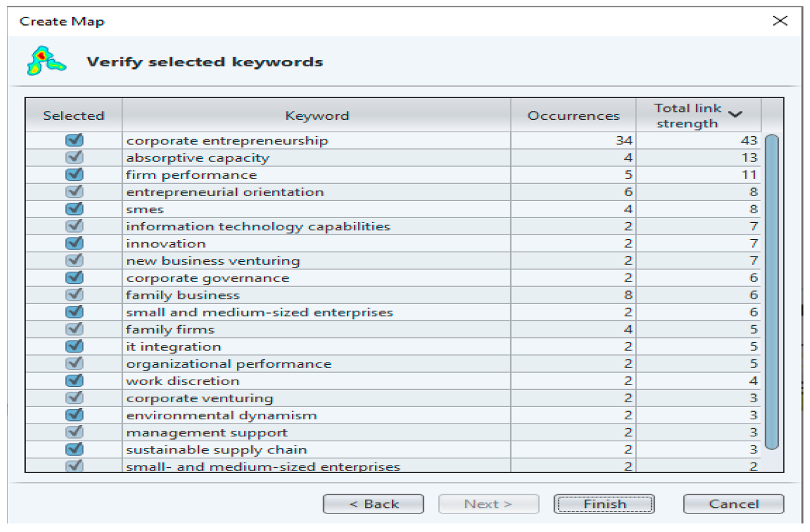Toggle the corporate venturing checkbox

pyautogui.click(x=74, y=398)
